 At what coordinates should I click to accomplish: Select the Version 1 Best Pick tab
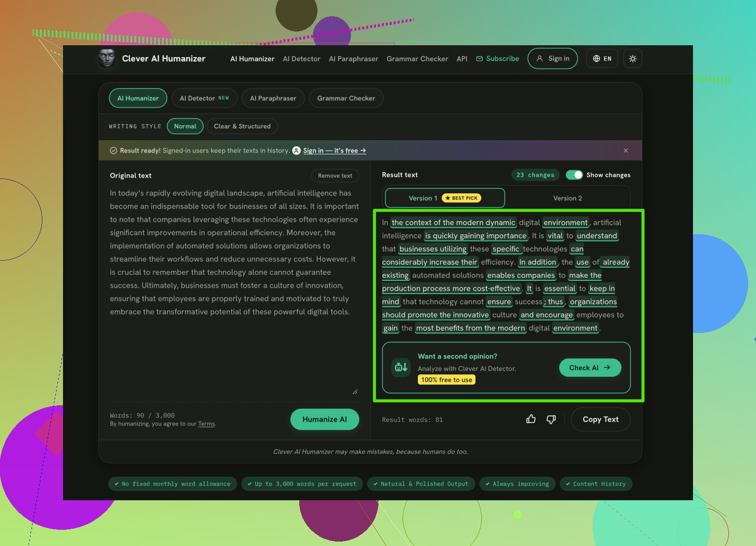[445, 198]
